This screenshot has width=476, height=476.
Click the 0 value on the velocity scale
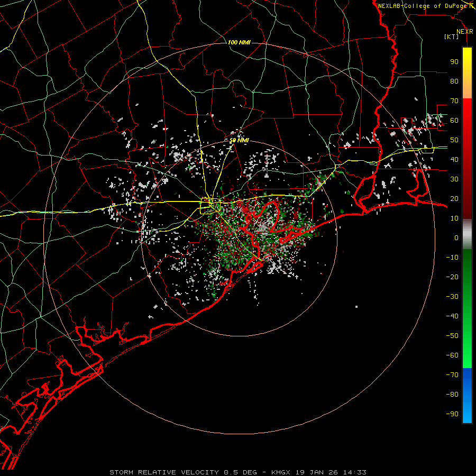[x=456, y=237]
